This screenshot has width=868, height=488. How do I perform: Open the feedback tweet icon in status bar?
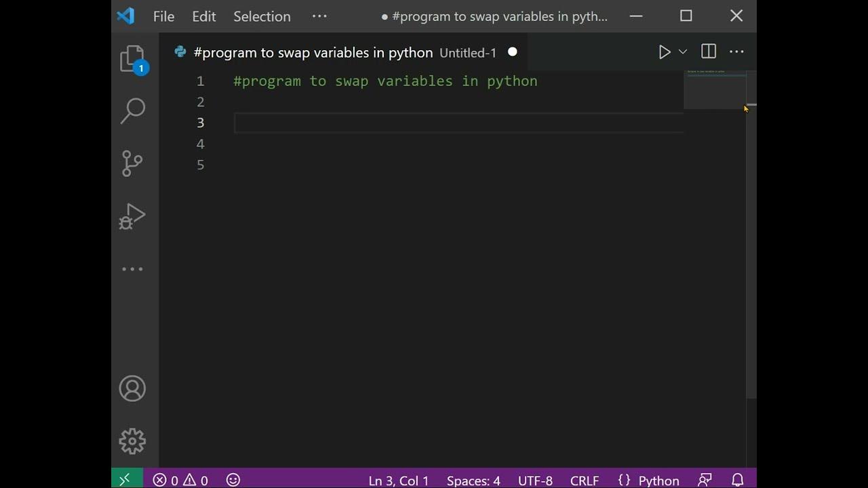click(705, 480)
